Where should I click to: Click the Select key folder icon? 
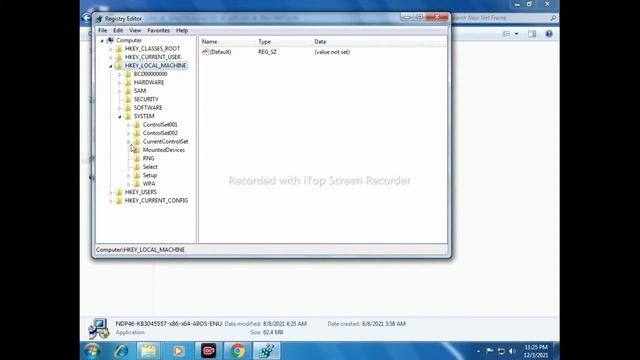click(137, 167)
